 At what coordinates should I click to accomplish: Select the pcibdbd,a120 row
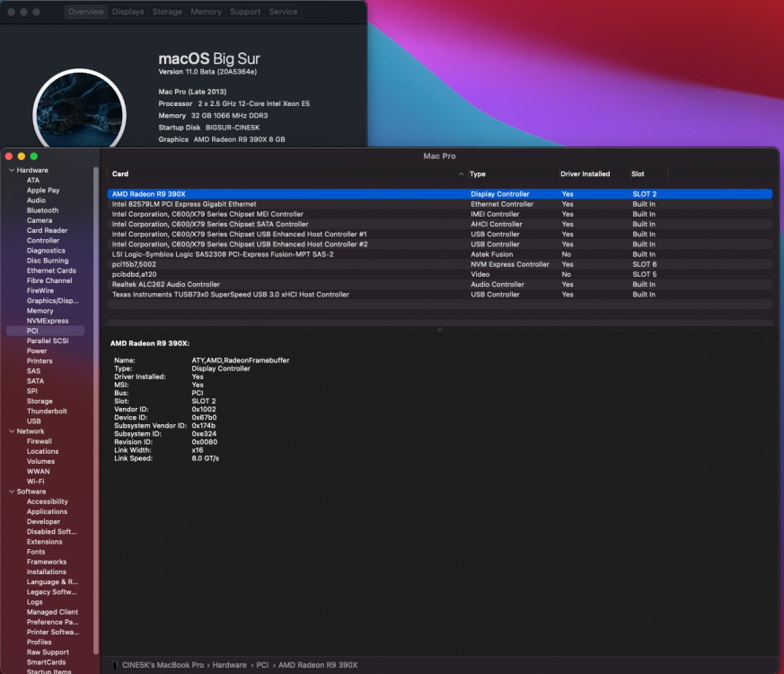(439, 274)
